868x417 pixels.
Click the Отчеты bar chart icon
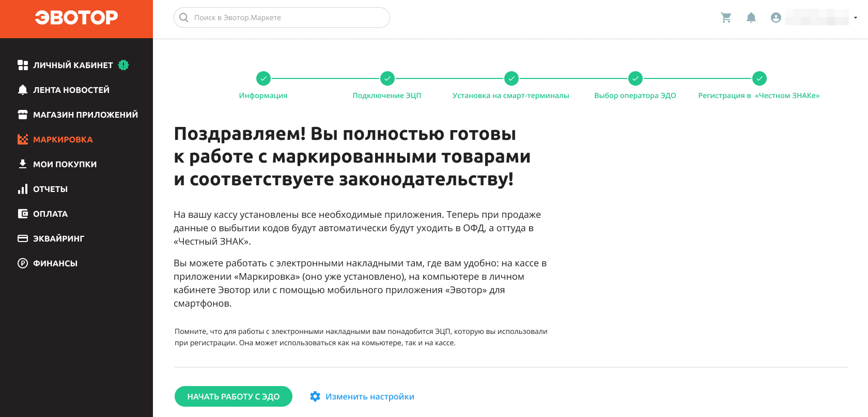click(x=23, y=189)
